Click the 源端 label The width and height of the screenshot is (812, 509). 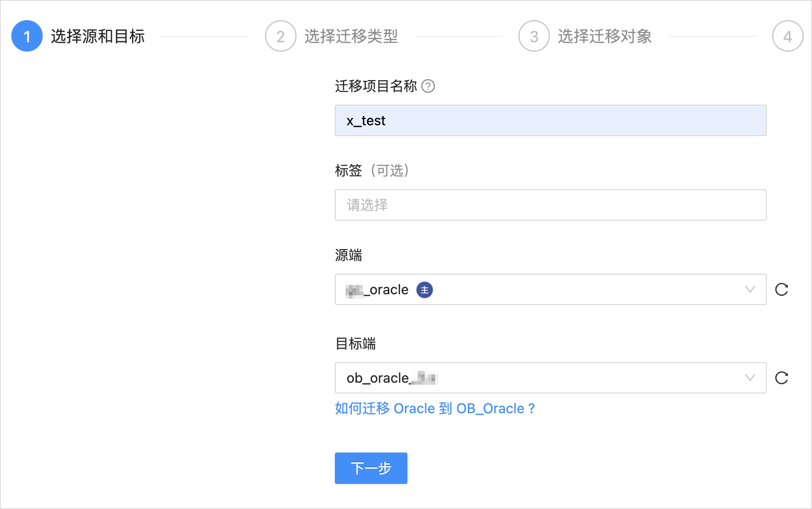[349, 255]
